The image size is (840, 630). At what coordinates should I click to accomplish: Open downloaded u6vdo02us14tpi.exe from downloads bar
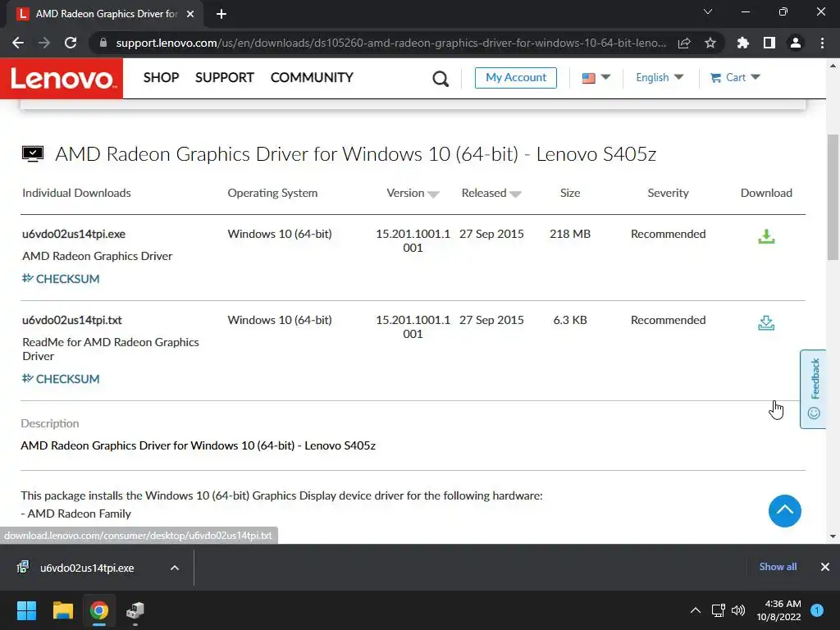87,568
